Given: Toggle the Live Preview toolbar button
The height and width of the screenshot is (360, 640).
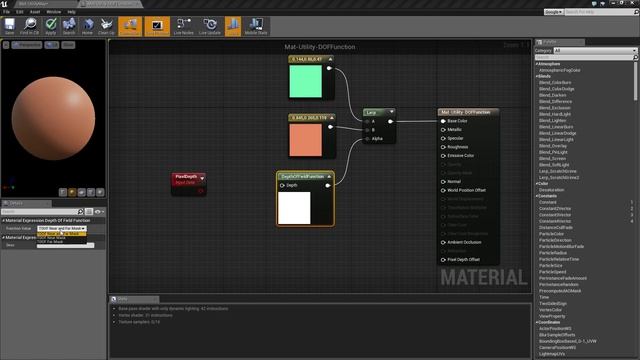Looking at the screenshot, I should pos(157,26).
